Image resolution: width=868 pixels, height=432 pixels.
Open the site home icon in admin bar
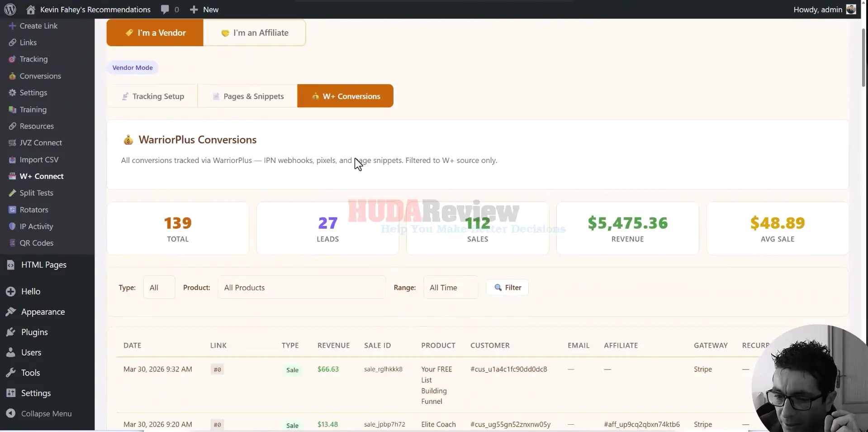pos(31,9)
